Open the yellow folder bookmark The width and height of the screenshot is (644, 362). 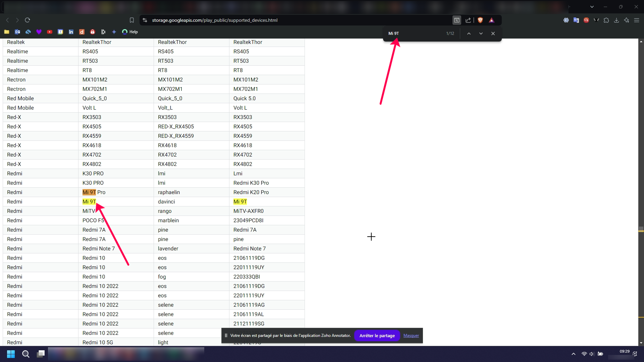click(7, 32)
